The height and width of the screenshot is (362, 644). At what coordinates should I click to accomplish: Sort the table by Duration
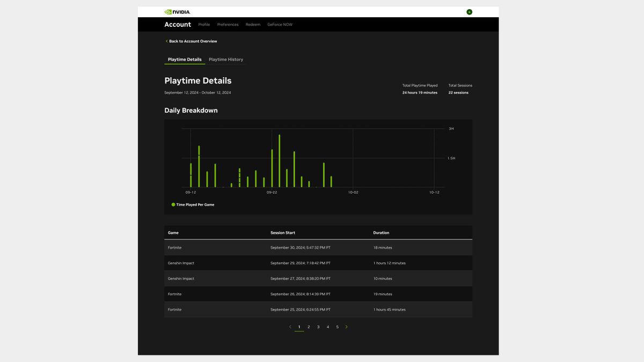[x=381, y=232]
